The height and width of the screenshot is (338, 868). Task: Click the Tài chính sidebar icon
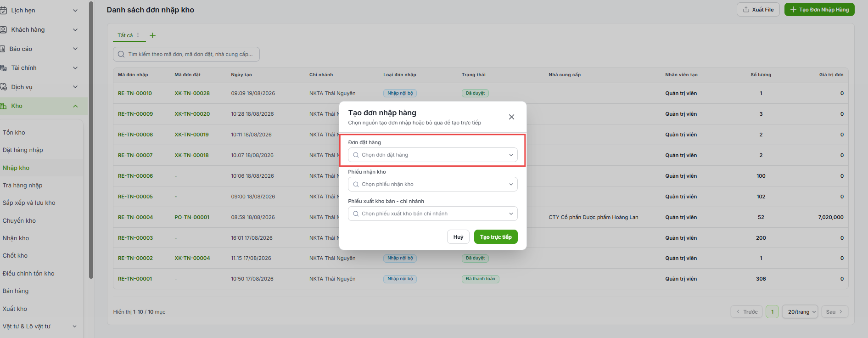3,68
